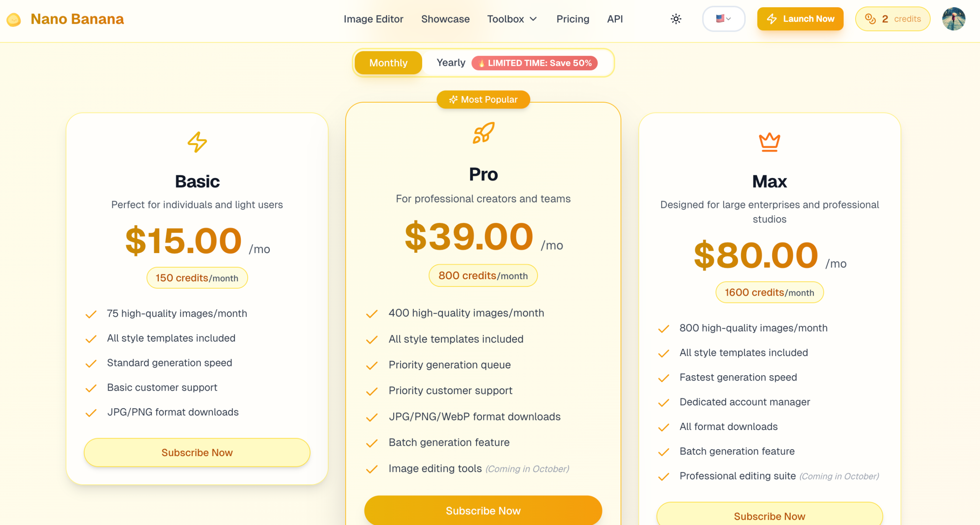Click the limited time Save 50% badge
Screen dimensions: 980x525
click(534, 63)
